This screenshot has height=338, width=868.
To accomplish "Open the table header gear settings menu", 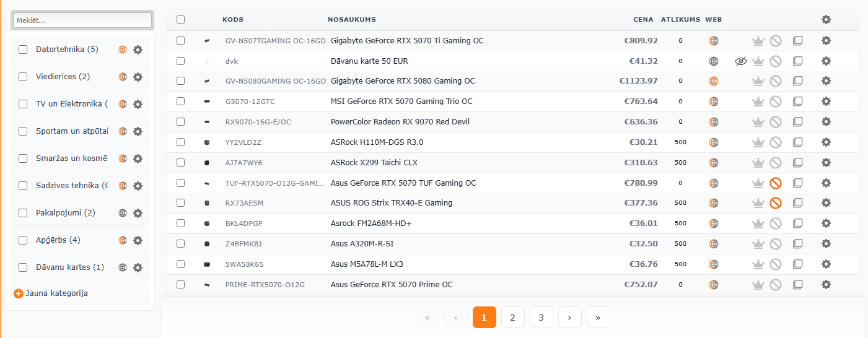I will coord(826,20).
